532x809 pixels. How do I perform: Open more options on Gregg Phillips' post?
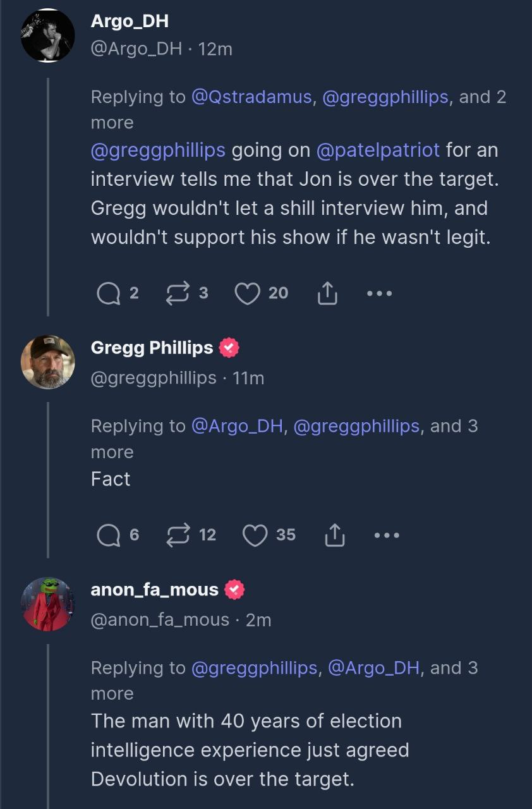[x=387, y=535]
